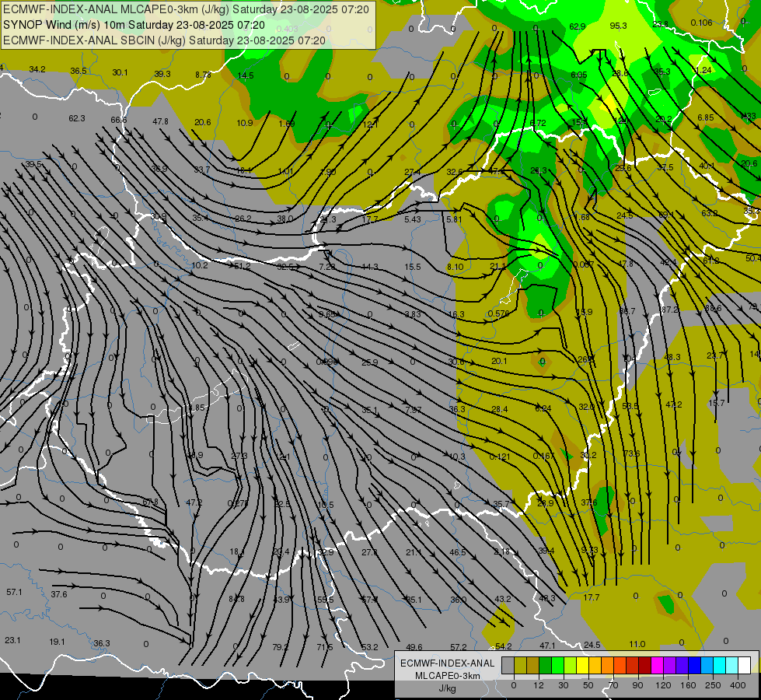Click the white swatch in the legend
The image size is (761, 700).
click(x=745, y=665)
